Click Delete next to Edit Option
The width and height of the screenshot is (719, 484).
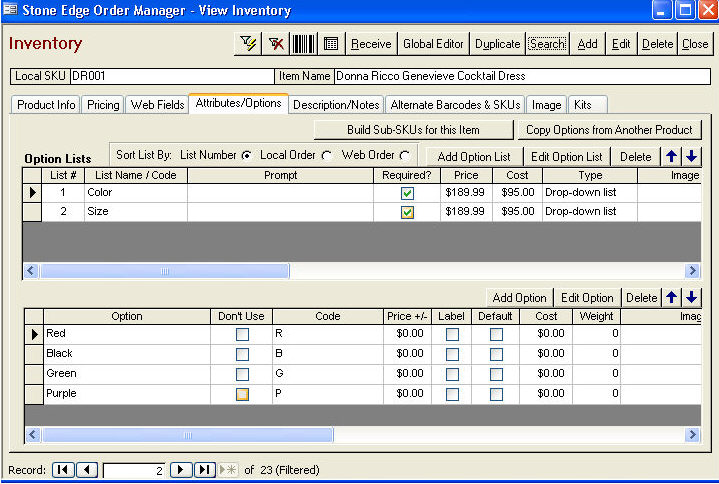pyautogui.click(x=642, y=298)
